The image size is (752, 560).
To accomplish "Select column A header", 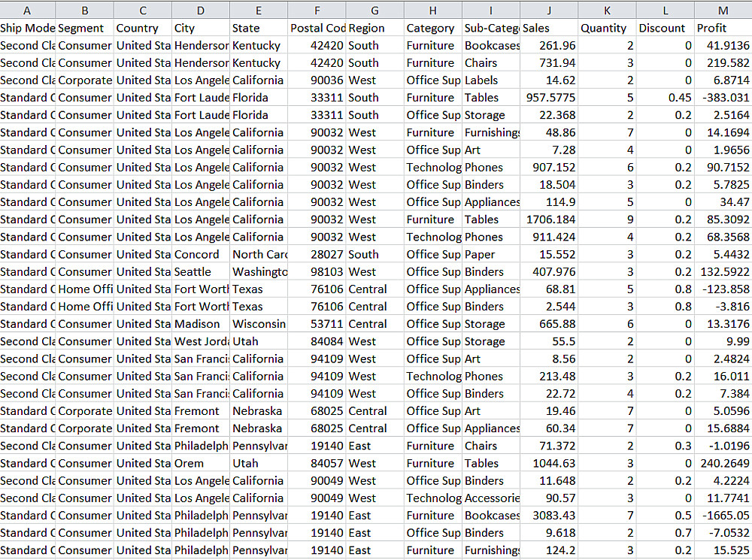I will click(x=27, y=10).
